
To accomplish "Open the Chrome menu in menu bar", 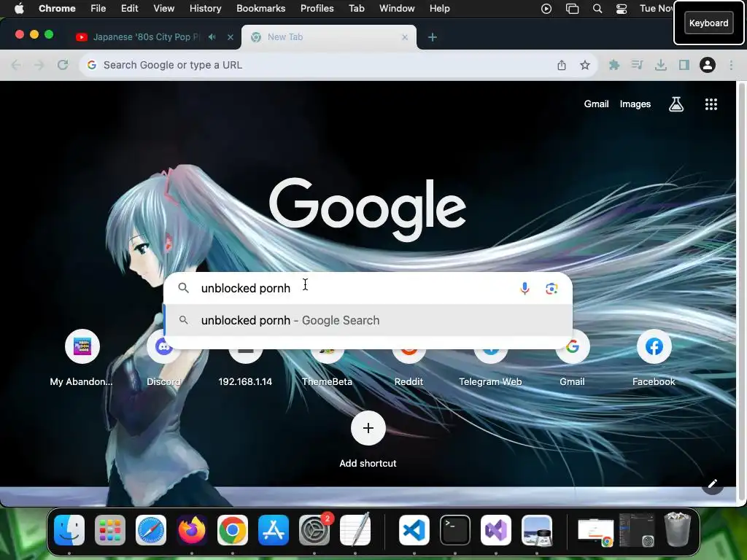I will click(x=57, y=8).
